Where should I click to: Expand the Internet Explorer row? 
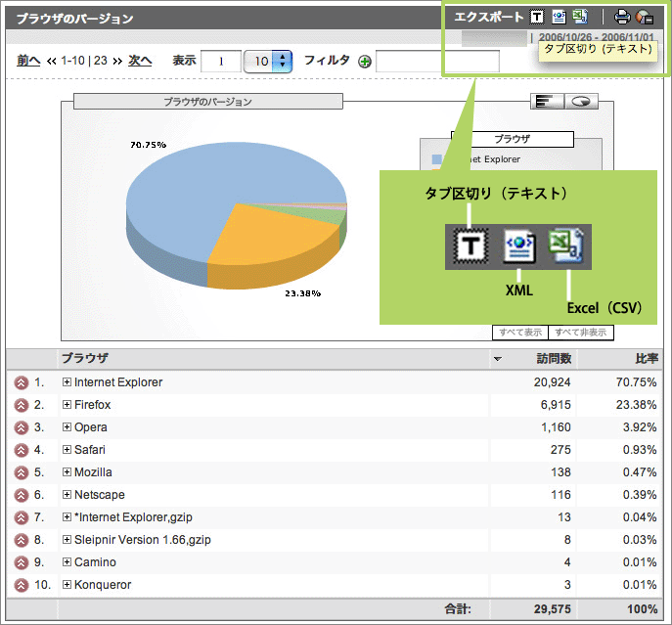[67, 382]
